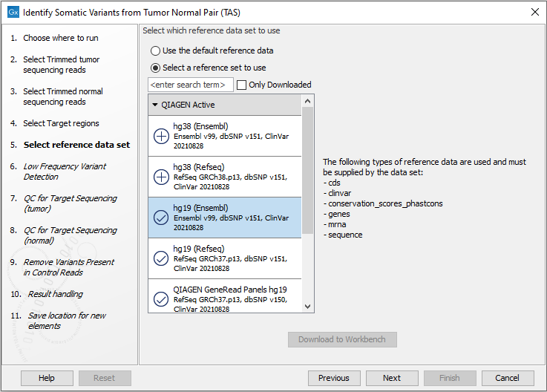Click the reference set search field

tap(191, 85)
